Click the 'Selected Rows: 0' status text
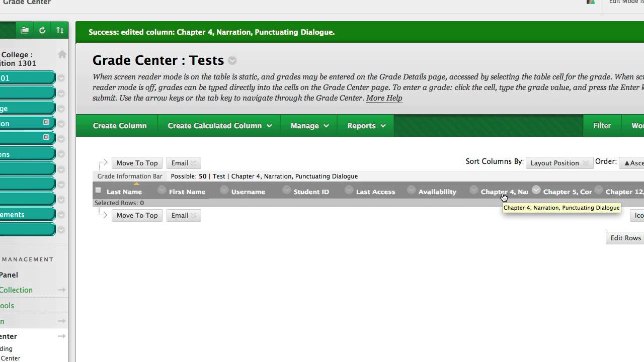This screenshot has height=362, width=644. coord(119,203)
